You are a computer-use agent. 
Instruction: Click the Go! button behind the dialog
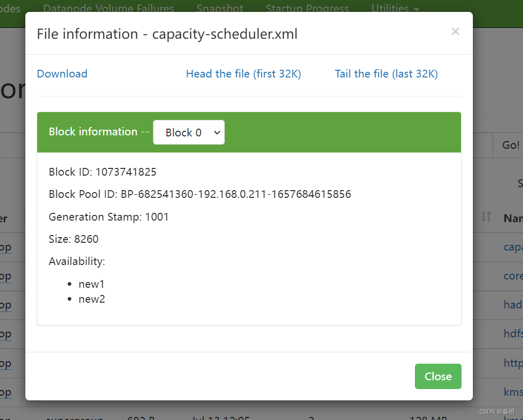[508, 145]
